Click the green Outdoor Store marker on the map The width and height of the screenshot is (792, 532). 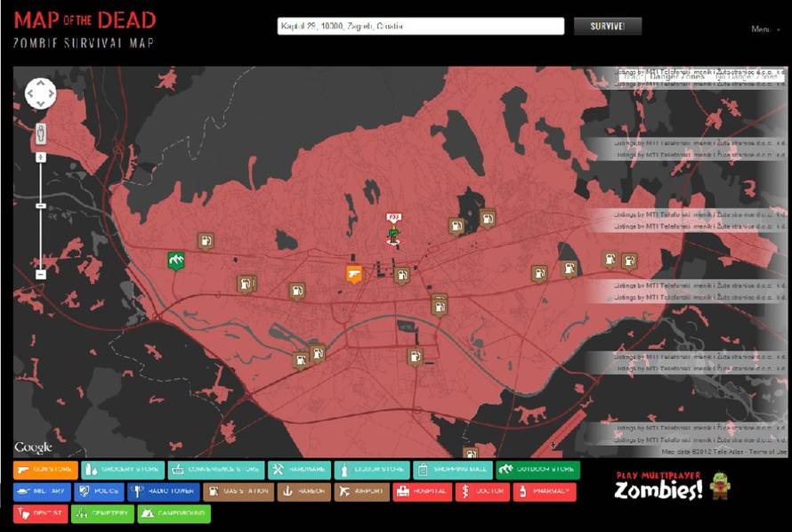pos(175,261)
